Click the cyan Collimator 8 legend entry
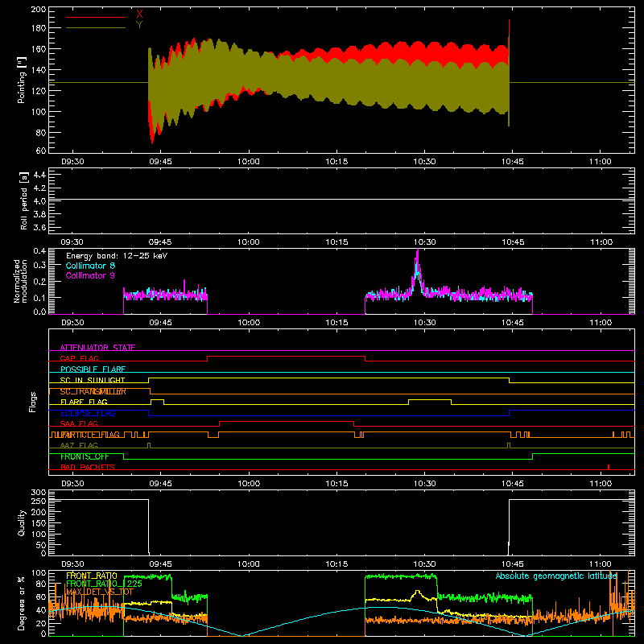 (90, 266)
